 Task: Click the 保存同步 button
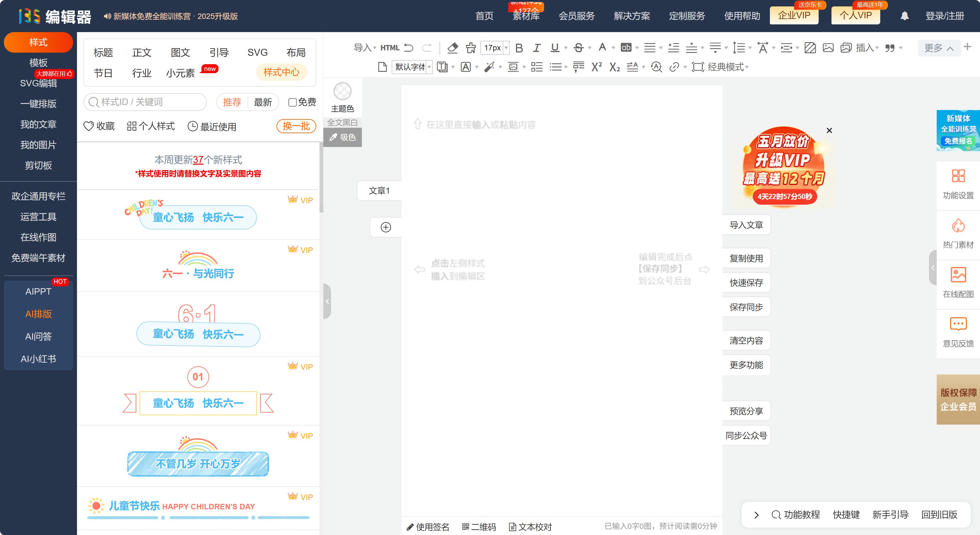(x=746, y=307)
